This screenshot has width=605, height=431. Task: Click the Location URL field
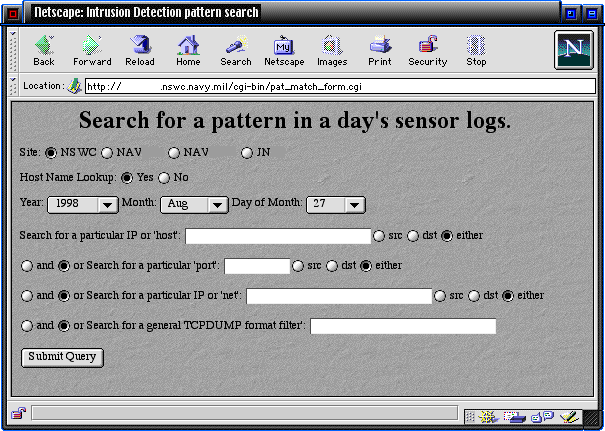tap(340, 86)
